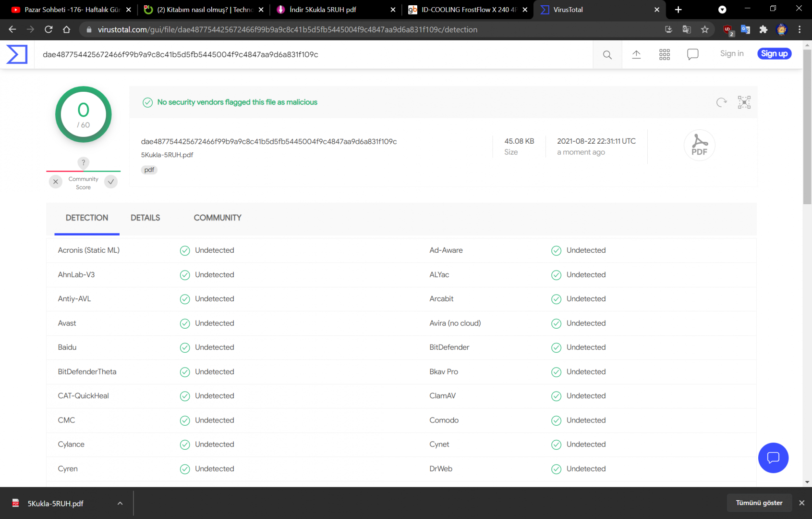Click the Tümünü göster button

(759, 503)
